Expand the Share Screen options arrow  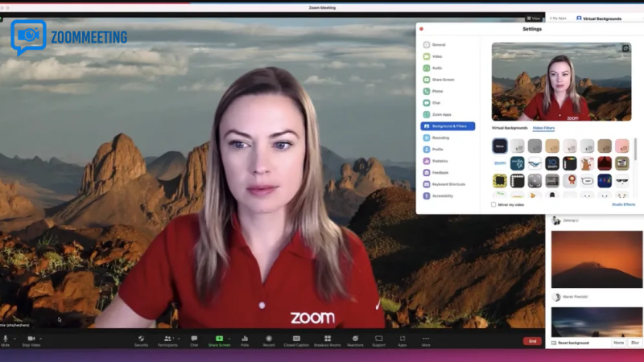(x=229, y=339)
